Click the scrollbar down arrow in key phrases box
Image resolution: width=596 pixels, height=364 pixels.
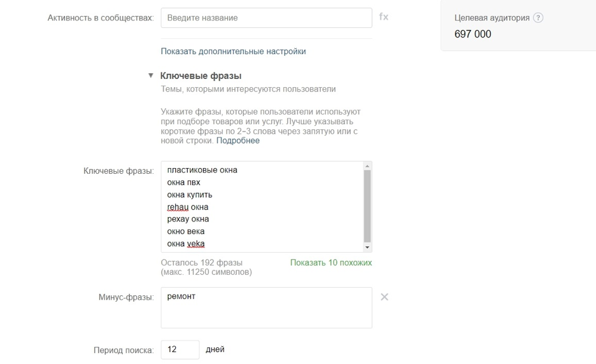367,247
